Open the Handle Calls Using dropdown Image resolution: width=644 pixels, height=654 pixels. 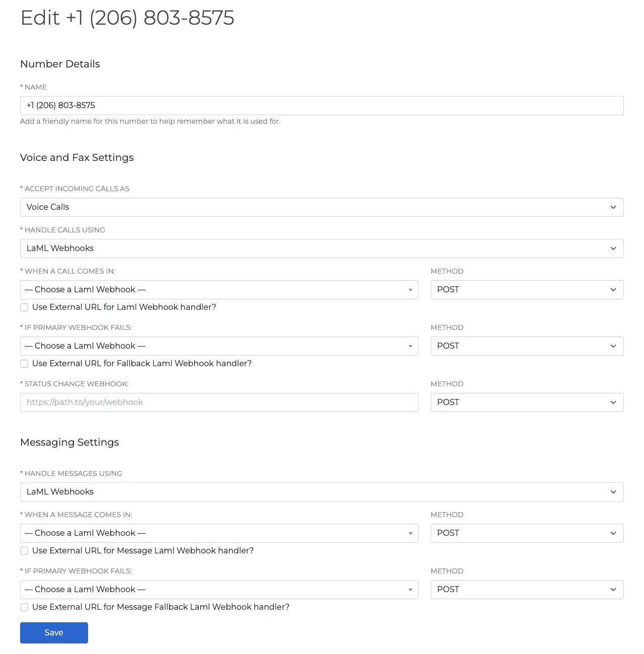coord(322,248)
